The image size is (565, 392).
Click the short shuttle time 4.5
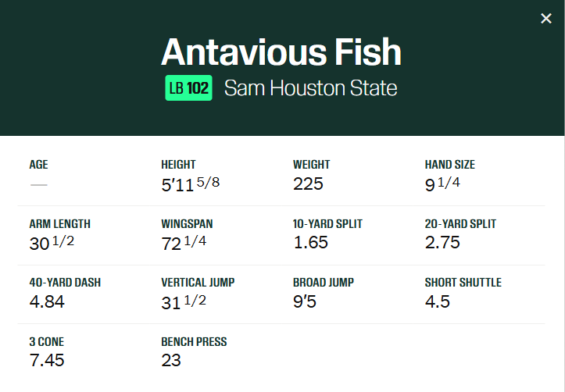[x=438, y=301]
